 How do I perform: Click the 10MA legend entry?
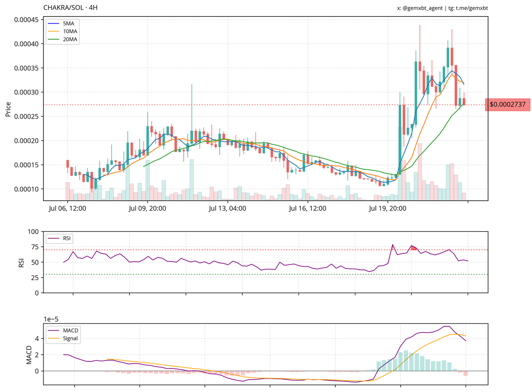point(63,31)
